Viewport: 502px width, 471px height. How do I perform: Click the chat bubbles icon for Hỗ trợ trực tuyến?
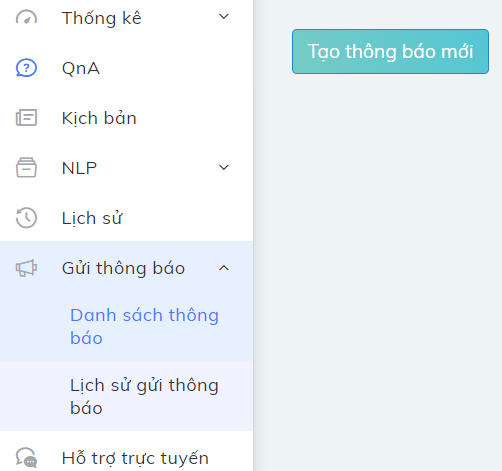[x=26, y=457]
